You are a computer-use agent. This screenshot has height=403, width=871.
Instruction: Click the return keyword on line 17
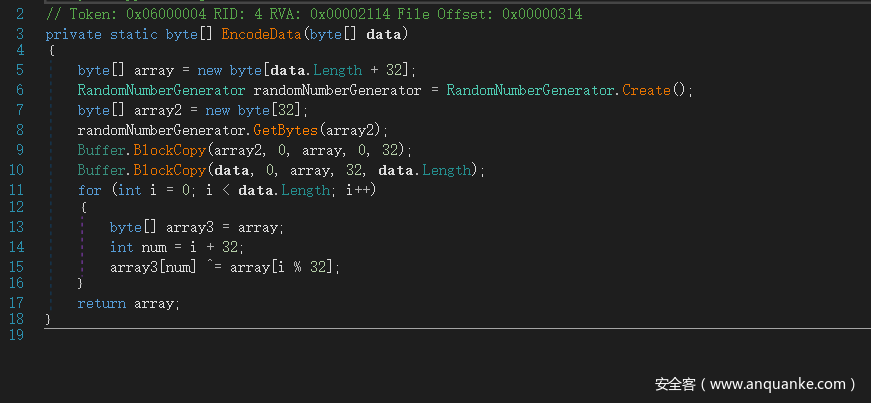[101, 303]
